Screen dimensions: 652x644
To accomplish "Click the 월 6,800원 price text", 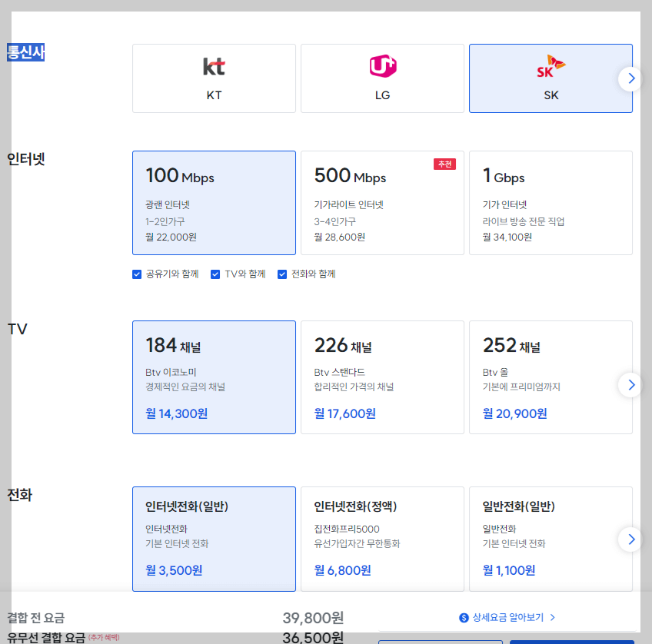I will pyautogui.click(x=343, y=570).
